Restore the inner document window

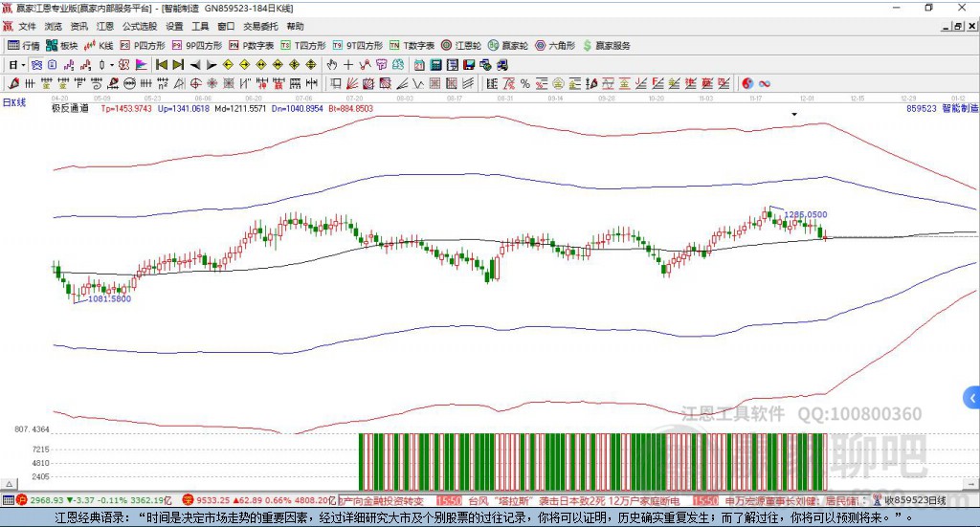click(x=958, y=26)
